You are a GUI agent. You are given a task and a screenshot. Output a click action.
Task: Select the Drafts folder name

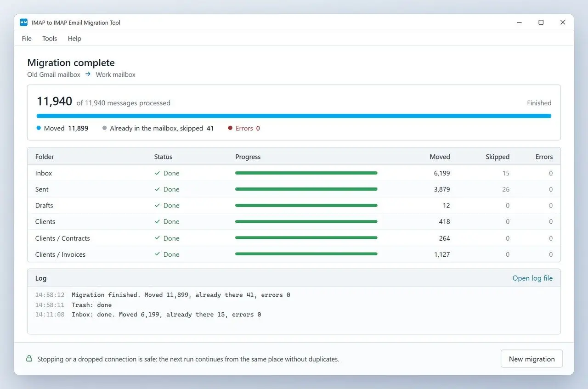[44, 205]
